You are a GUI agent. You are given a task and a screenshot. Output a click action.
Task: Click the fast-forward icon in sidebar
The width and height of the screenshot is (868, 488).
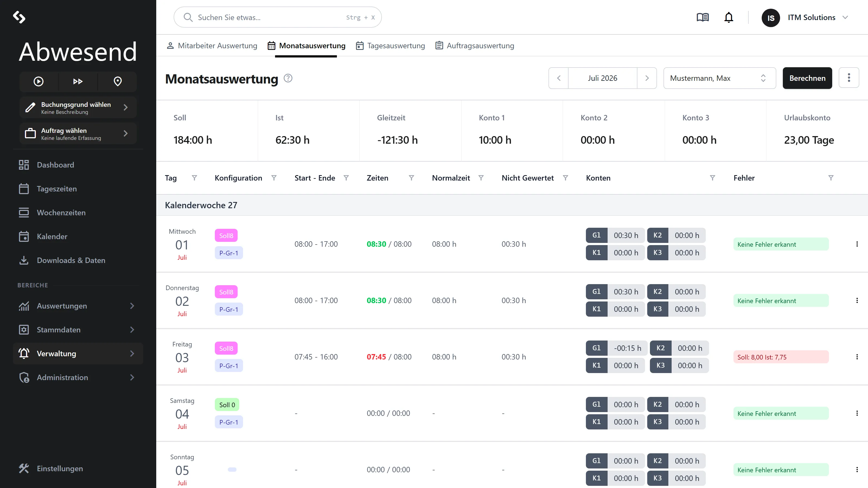click(x=78, y=82)
